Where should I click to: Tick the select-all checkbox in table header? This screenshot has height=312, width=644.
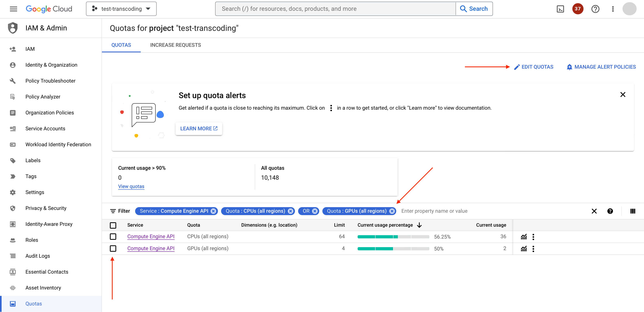[113, 225]
